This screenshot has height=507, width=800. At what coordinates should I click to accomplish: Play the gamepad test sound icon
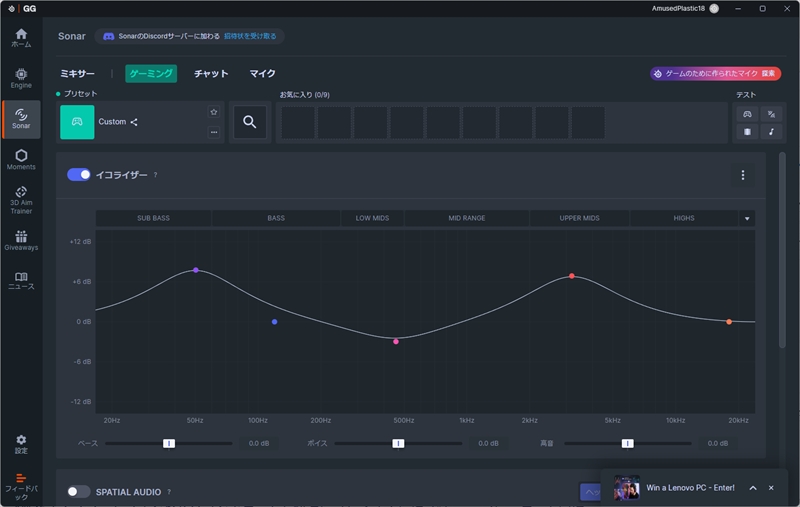click(746, 114)
